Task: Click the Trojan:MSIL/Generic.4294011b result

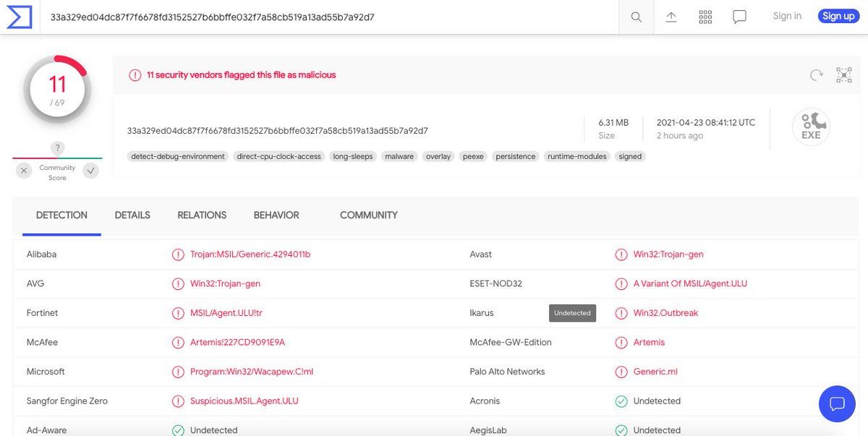Action: click(250, 255)
